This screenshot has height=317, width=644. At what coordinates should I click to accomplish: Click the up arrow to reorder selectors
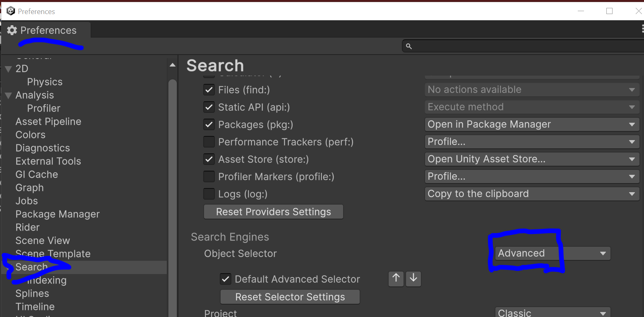(396, 279)
